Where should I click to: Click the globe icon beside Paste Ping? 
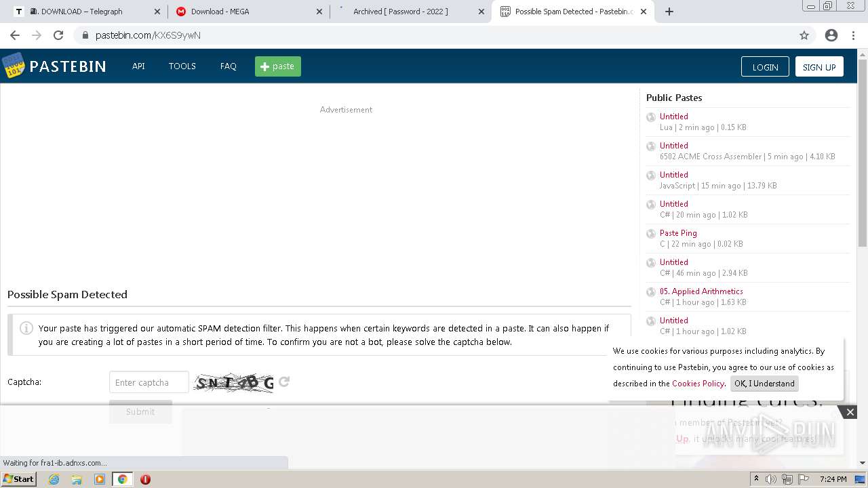[651, 233]
